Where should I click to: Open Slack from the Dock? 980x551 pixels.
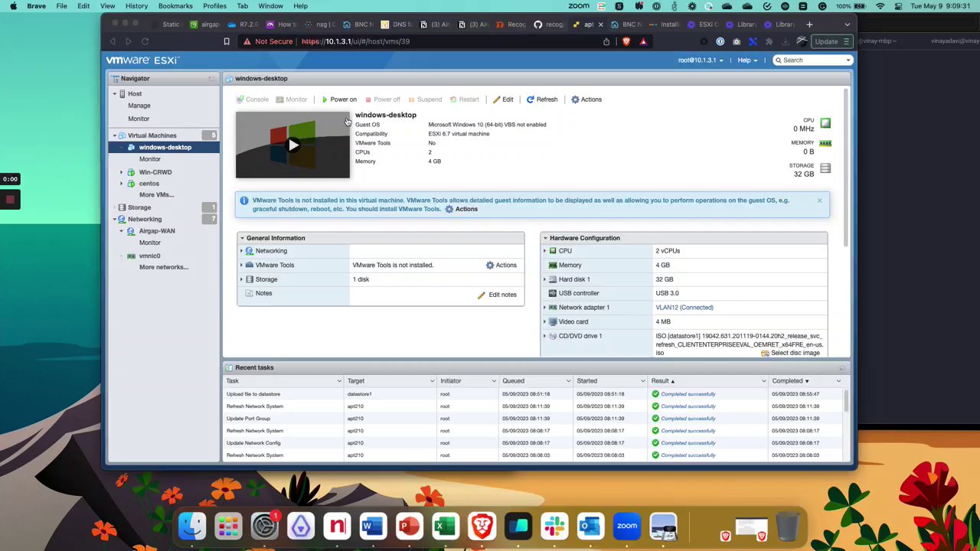click(554, 527)
